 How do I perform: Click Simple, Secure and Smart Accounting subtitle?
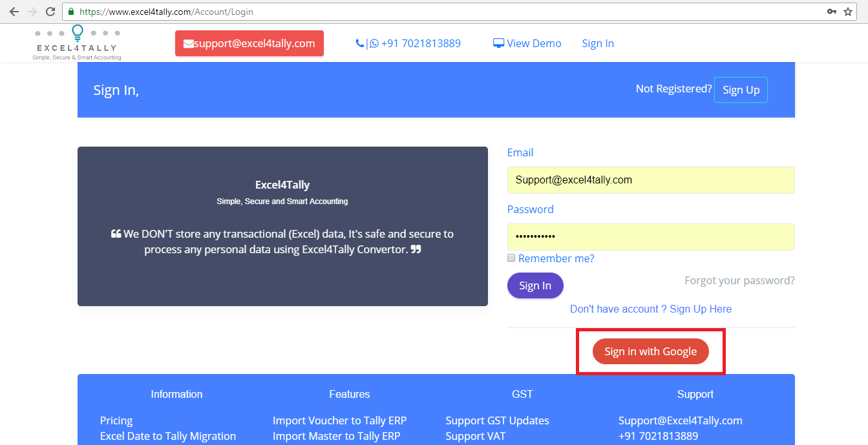coord(282,202)
